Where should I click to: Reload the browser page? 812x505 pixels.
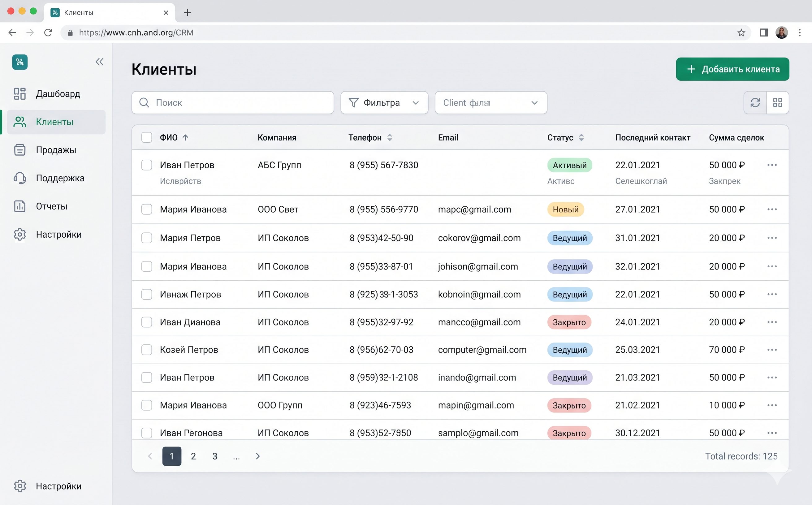coord(48,33)
